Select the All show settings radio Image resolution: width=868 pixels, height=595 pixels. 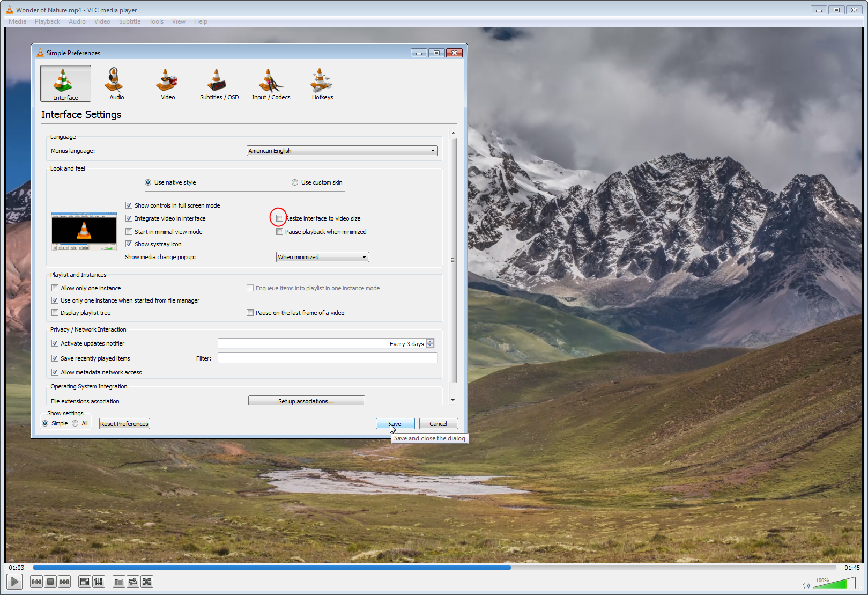coord(75,423)
